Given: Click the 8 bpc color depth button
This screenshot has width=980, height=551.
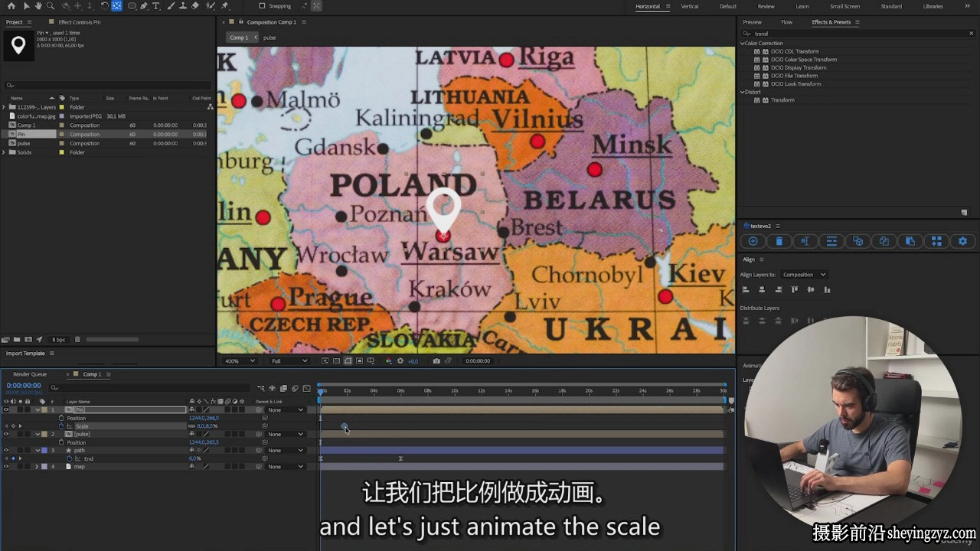Looking at the screenshot, I should tap(59, 340).
